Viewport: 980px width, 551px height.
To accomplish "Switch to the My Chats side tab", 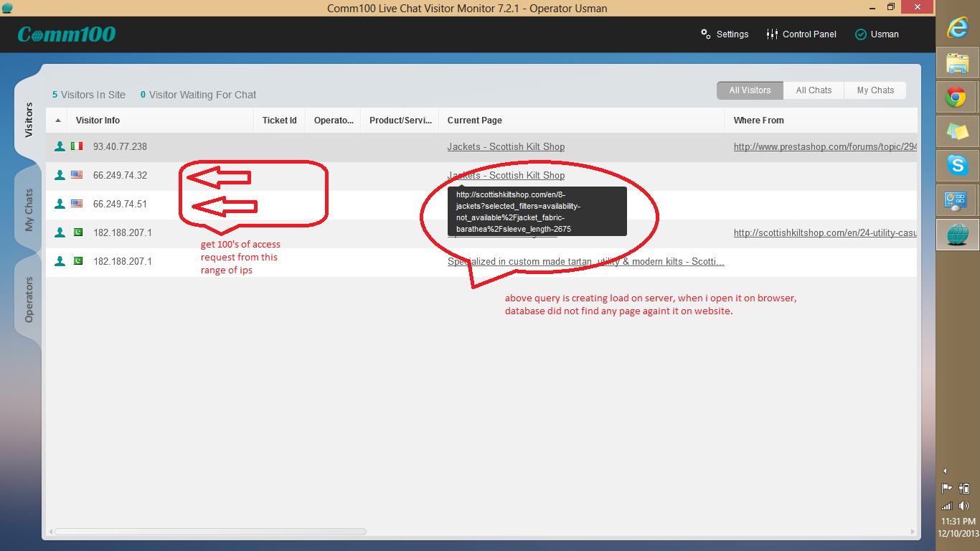I will coord(29,209).
